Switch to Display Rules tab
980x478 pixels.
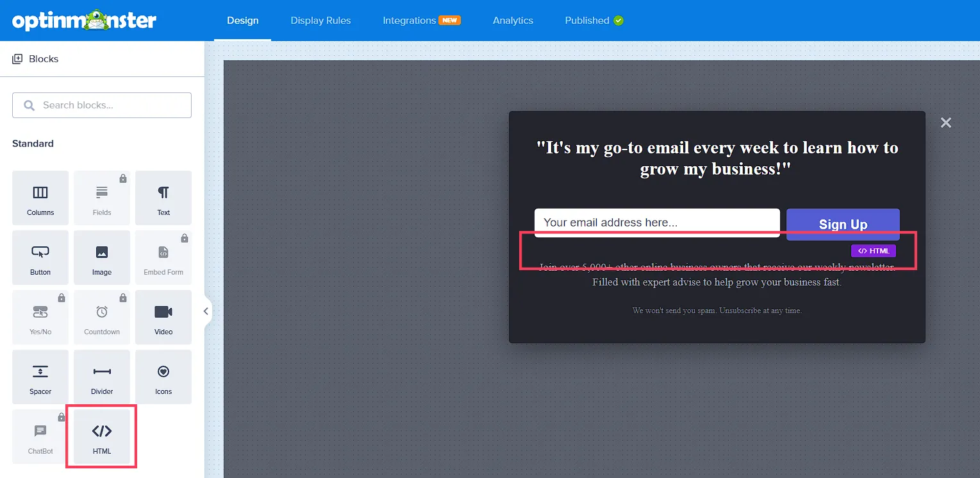[320, 21]
